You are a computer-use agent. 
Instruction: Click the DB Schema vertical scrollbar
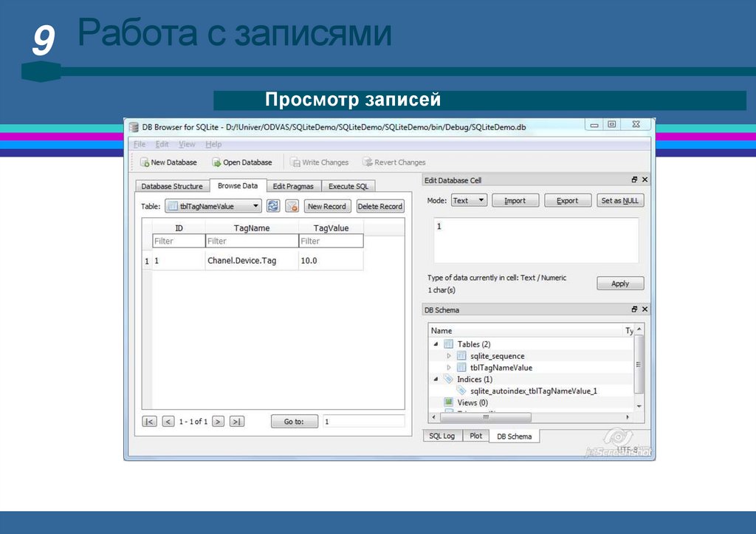639,369
